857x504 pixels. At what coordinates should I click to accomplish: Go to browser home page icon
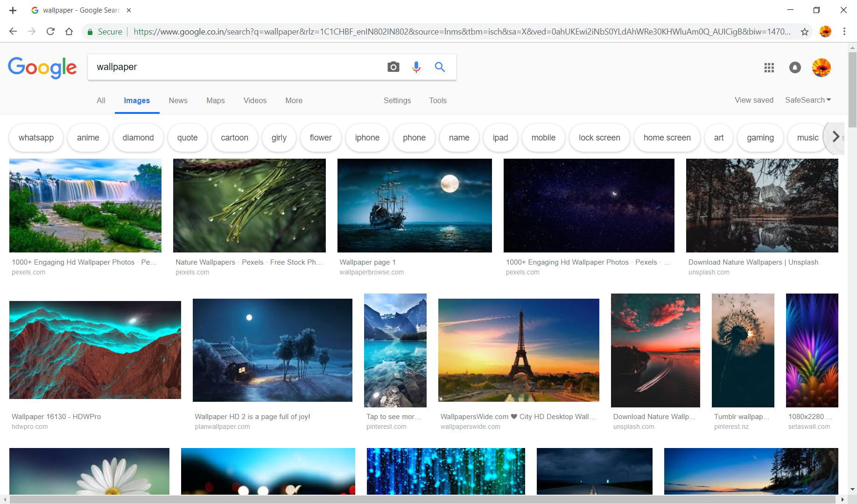click(69, 32)
